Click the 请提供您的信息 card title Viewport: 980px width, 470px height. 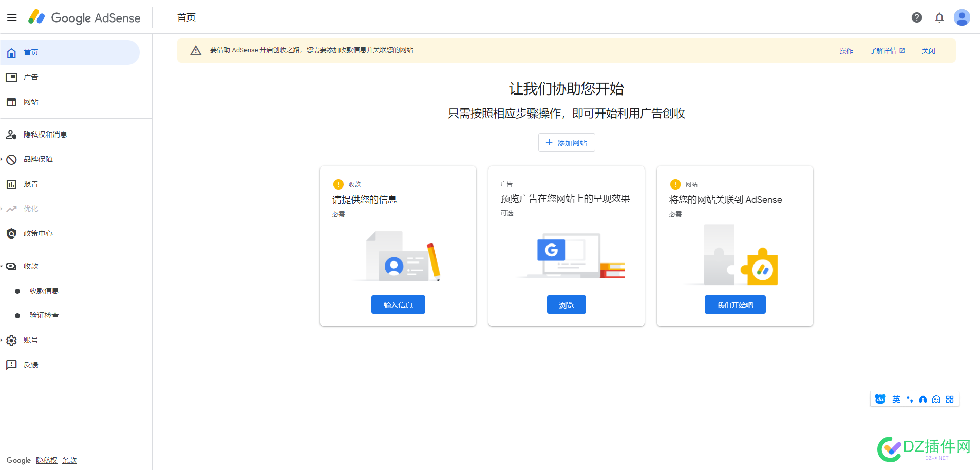[365, 199]
